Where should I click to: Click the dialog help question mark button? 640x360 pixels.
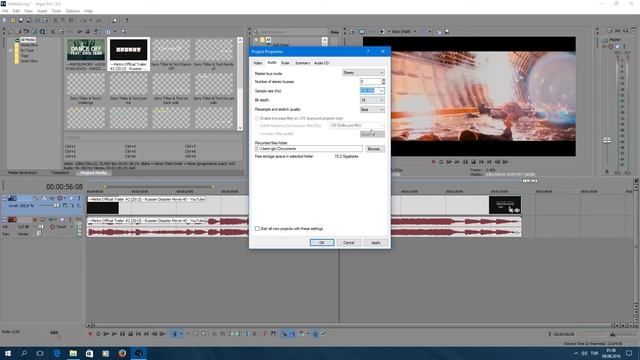(368, 51)
